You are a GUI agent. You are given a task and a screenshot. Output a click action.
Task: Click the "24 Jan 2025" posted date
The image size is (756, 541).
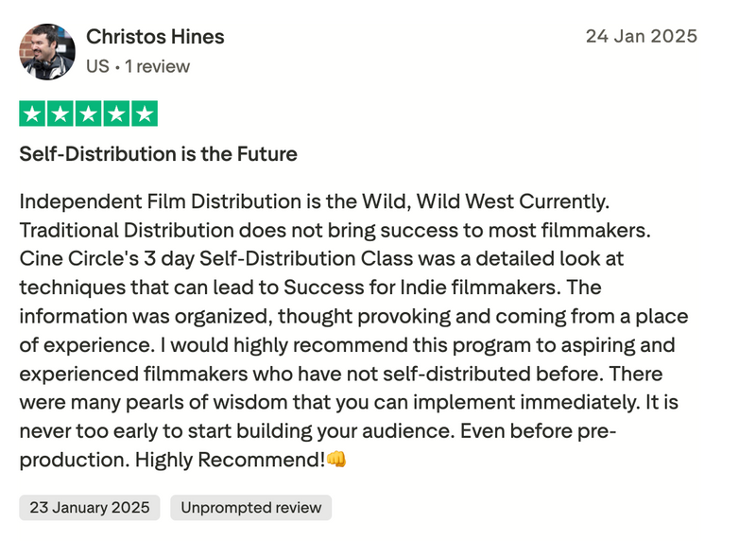coord(641,37)
